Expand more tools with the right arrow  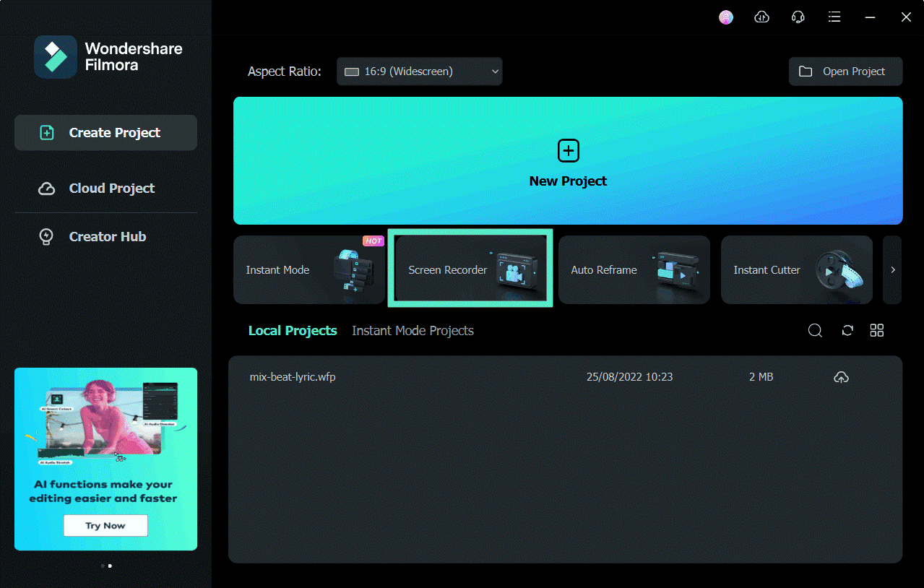[894, 269]
